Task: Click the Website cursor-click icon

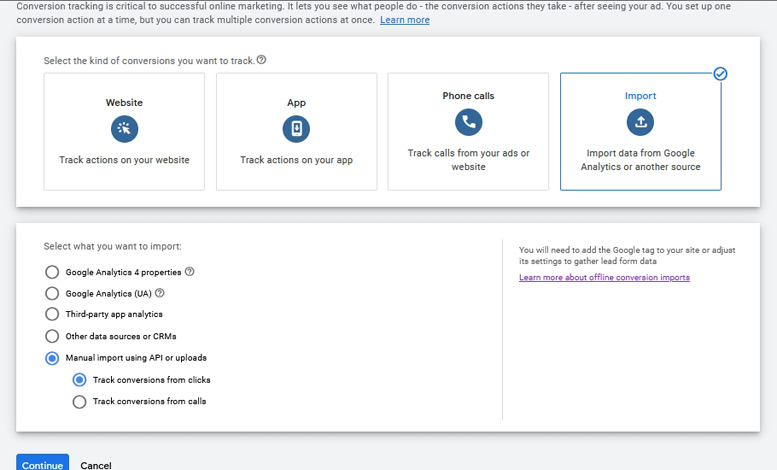Action: click(x=124, y=129)
